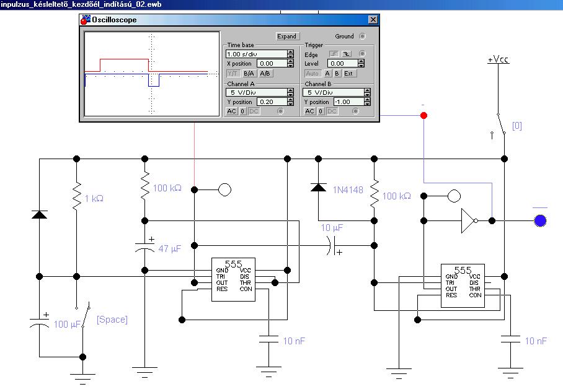This screenshot has width=563, height=392.
Task: Click the oscilloscope waveform display
Action: tap(151, 74)
